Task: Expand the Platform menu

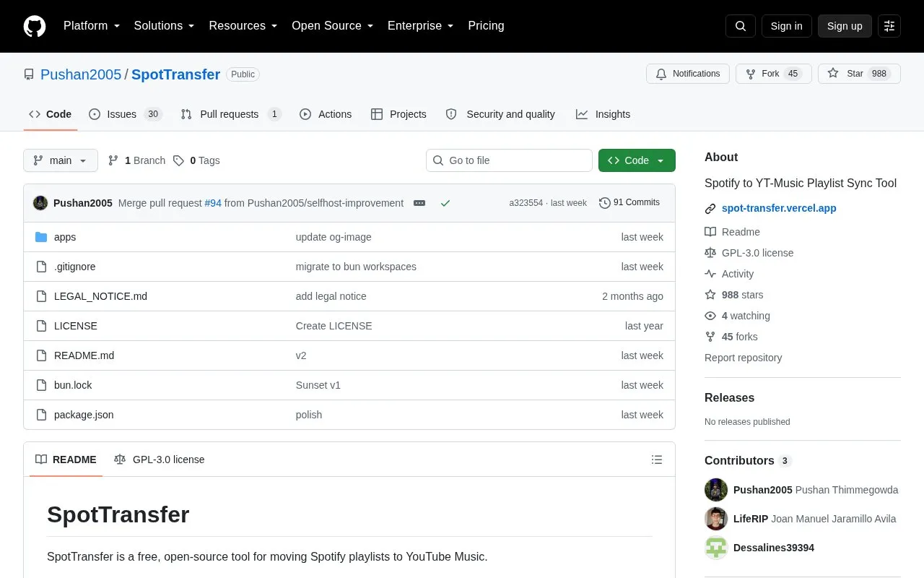Action: pos(92,26)
